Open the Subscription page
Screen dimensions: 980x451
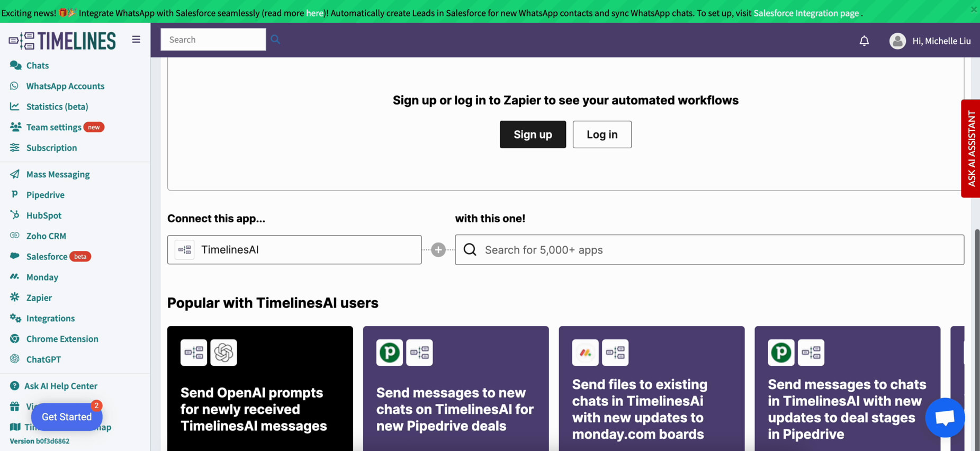click(x=51, y=148)
